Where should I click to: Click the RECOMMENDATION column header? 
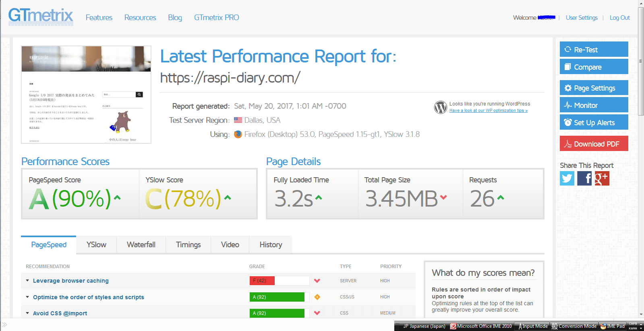click(48, 267)
